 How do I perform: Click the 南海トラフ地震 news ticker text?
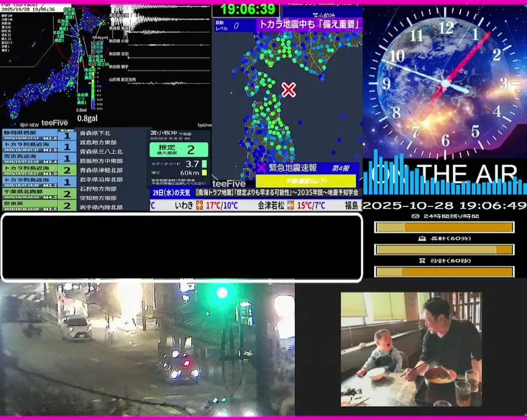(x=277, y=193)
